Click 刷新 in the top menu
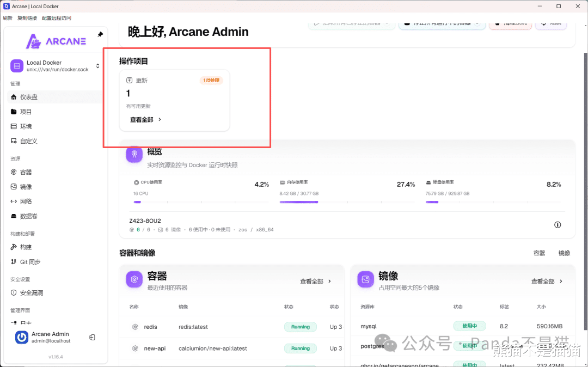The height and width of the screenshot is (367, 588). tap(8, 18)
